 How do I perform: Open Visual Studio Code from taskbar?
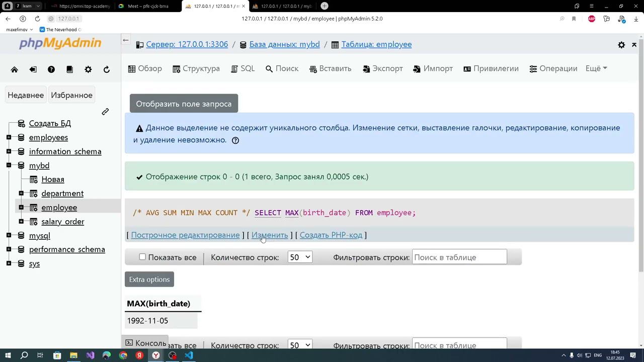coord(189,355)
